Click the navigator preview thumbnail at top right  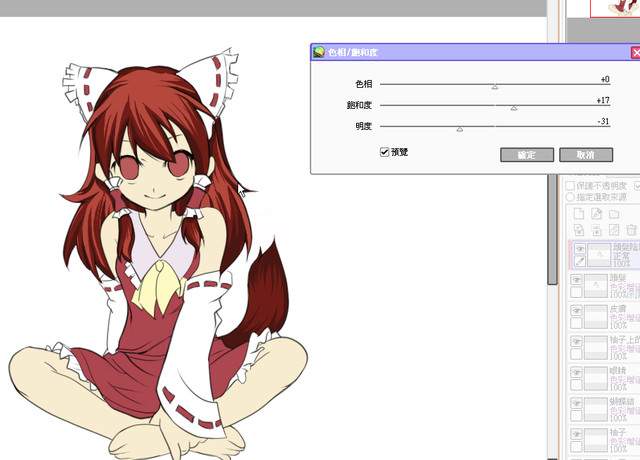(615, 8)
